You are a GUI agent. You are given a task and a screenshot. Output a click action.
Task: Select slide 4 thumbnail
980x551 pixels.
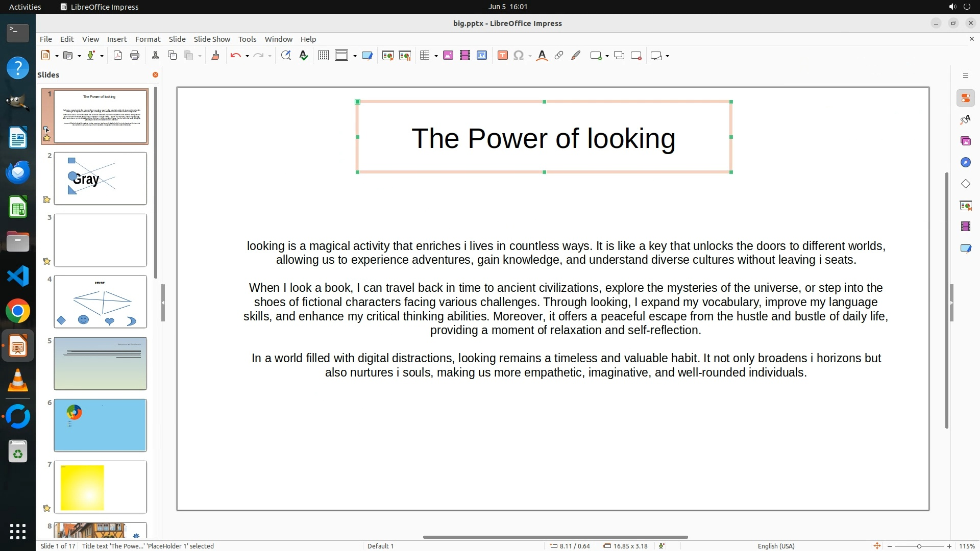pyautogui.click(x=100, y=302)
